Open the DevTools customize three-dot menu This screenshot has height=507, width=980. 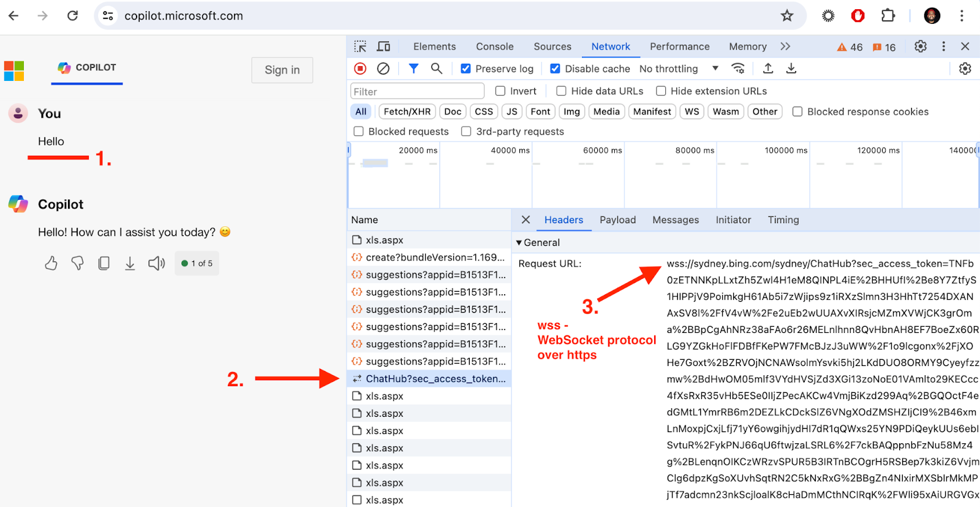pyautogui.click(x=943, y=47)
